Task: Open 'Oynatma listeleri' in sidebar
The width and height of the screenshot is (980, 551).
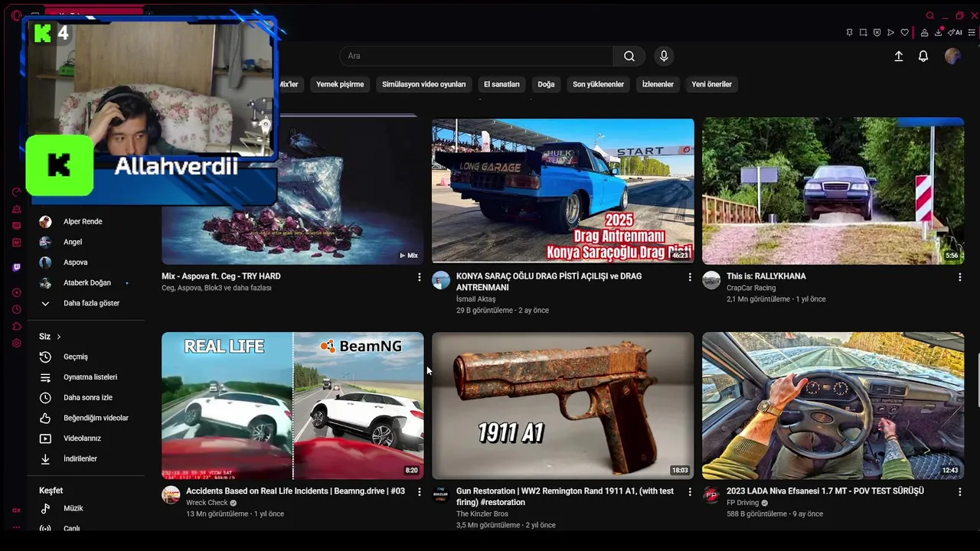Action: 90,377
